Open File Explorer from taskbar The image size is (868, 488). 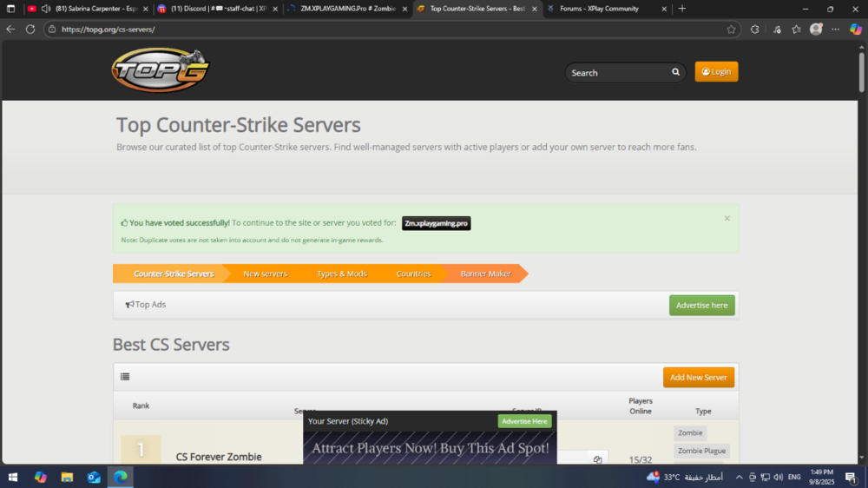click(x=67, y=477)
